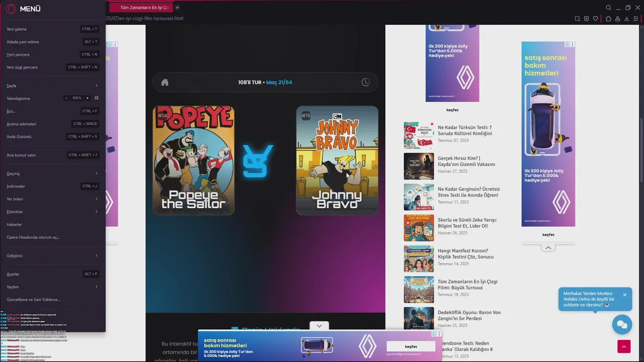The height and width of the screenshot is (362, 644).
Task: Switch to Tüm Zamanların En İyi Çizgi tab
Action: click(141, 8)
